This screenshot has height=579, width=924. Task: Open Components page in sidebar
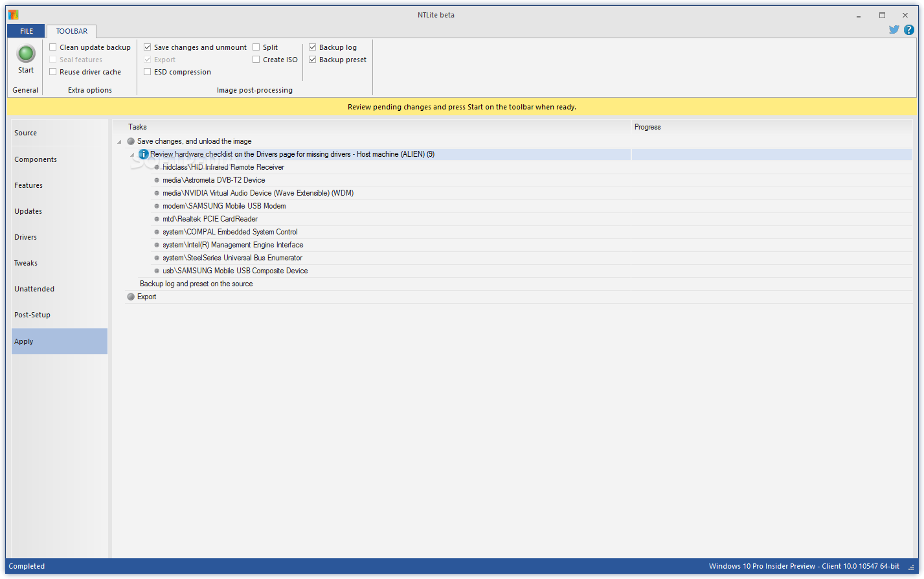60,159
